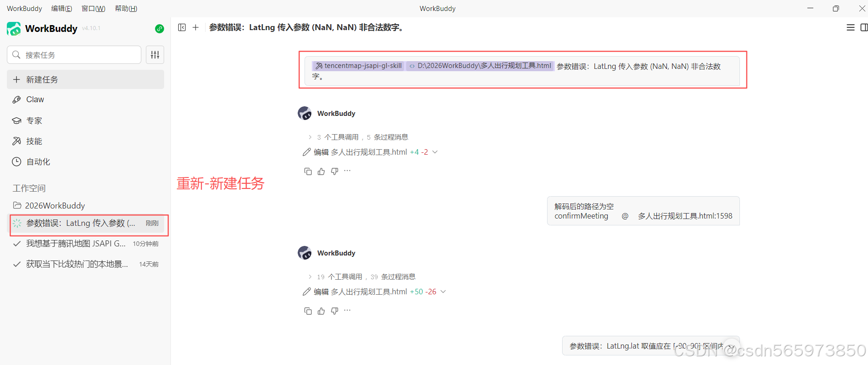This screenshot has height=365, width=868.
Task: Click the pencil icon for +50 -26 edit
Action: coord(307,292)
